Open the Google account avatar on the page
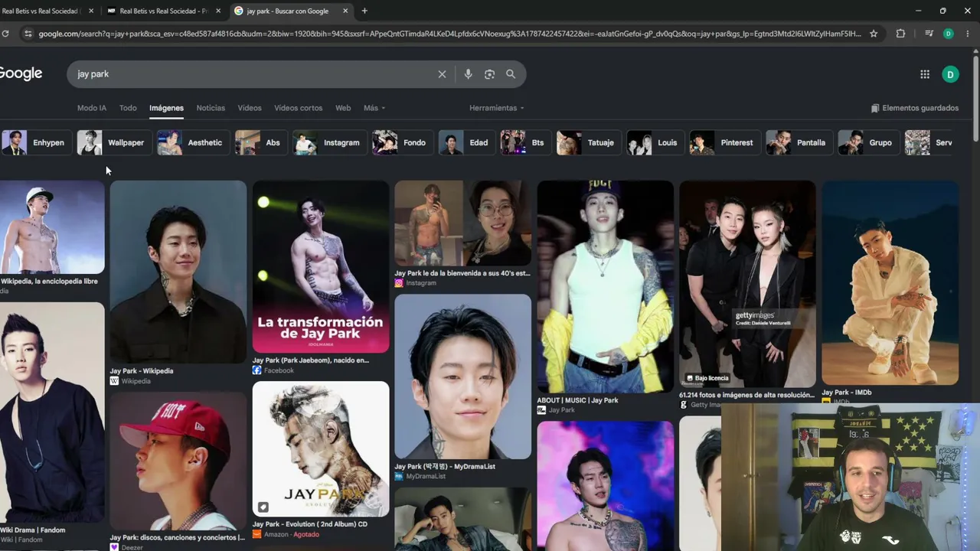980x551 pixels. pyautogui.click(x=950, y=74)
